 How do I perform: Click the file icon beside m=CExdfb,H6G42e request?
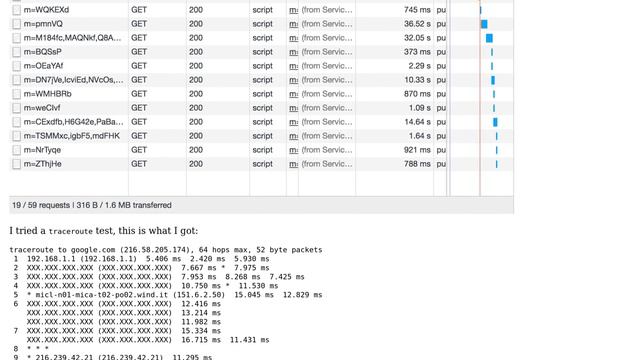(x=16, y=122)
